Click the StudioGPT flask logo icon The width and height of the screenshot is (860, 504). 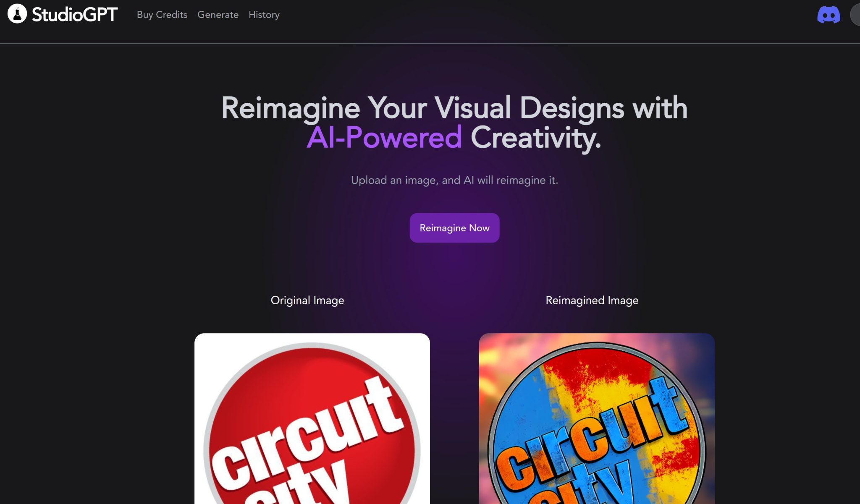(x=17, y=14)
